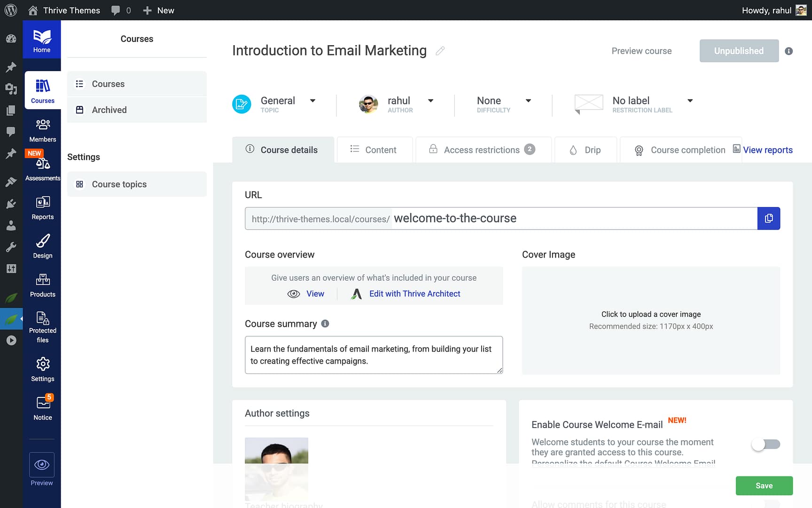Edit the course URL slug field

point(517,218)
